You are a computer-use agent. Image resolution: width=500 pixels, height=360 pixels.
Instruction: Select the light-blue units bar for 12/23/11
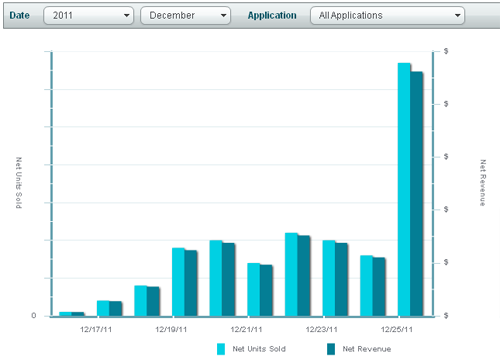click(x=329, y=278)
